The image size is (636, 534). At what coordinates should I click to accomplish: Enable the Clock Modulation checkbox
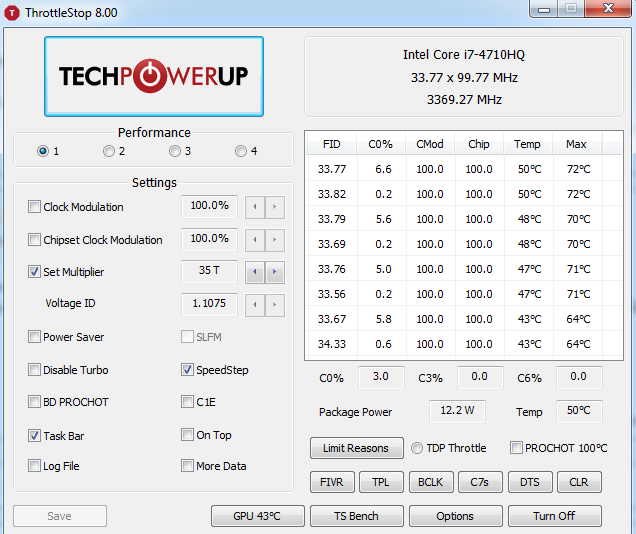34,207
